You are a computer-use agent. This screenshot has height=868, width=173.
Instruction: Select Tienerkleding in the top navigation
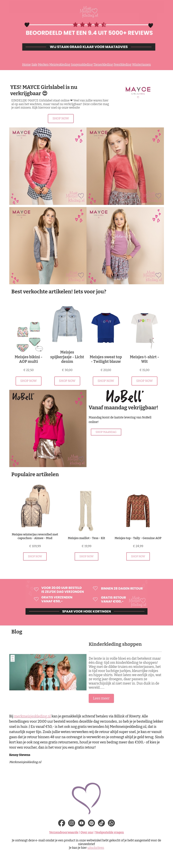(103, 64)
